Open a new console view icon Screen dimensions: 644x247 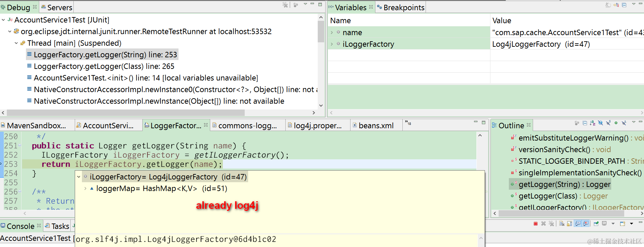[622, 223]
